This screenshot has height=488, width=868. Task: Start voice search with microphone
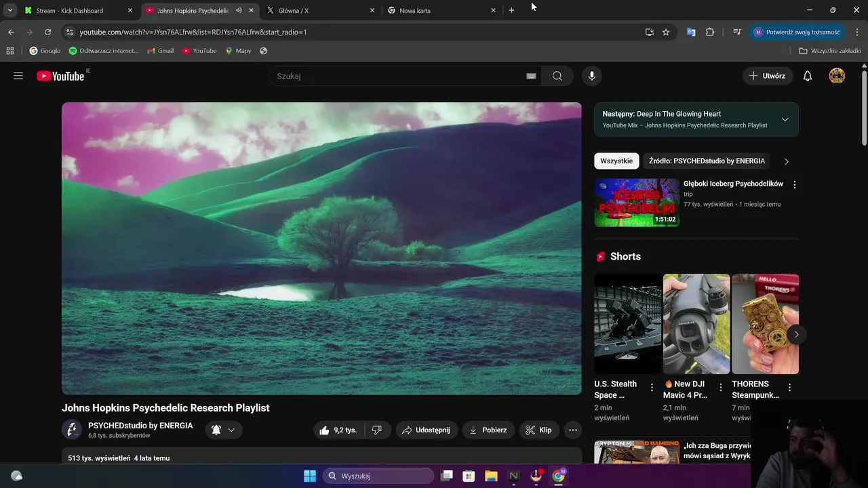click(x=592, y=76)
